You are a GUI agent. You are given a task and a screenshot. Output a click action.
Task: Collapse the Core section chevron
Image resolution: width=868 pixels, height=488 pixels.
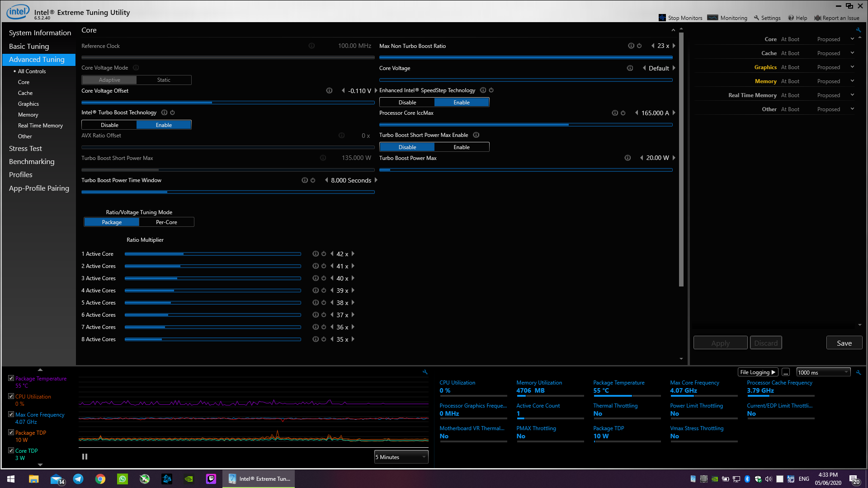pos(673,30)
